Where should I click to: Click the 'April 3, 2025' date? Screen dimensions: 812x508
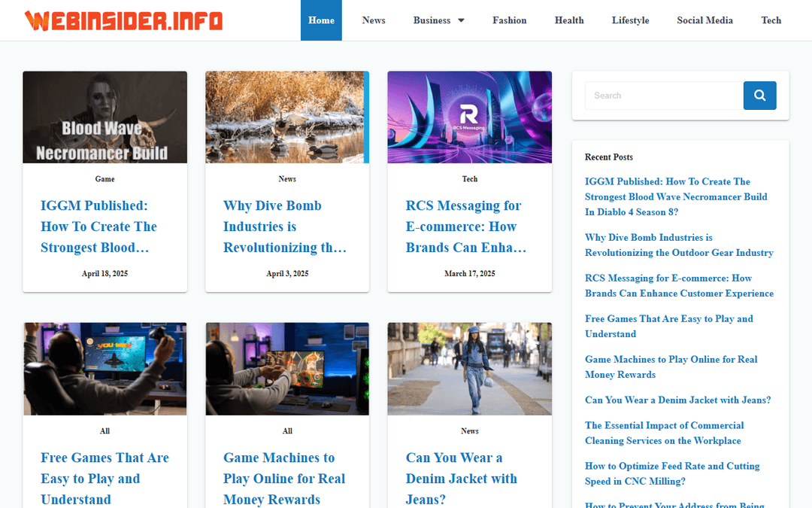287,273
